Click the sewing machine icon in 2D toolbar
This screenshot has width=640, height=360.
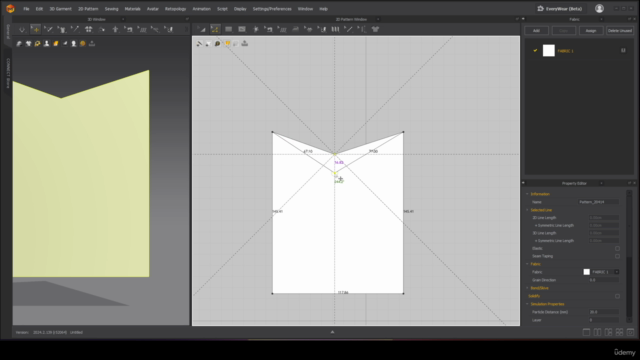269,29
